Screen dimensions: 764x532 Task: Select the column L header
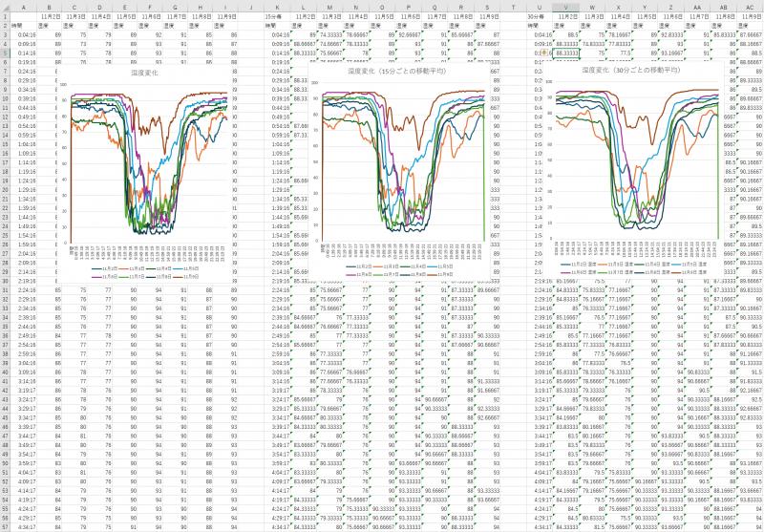click(304, 5)
